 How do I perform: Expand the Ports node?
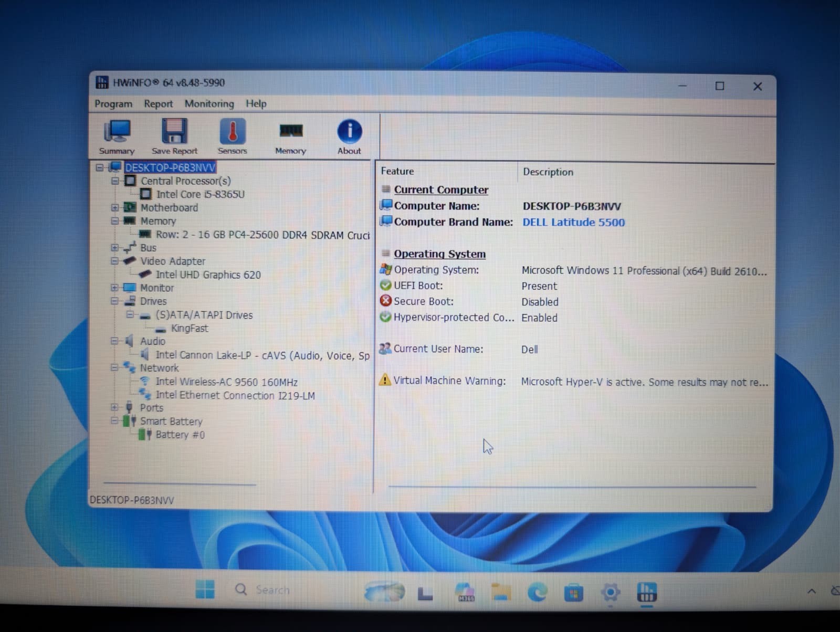[x=114, y=407]
